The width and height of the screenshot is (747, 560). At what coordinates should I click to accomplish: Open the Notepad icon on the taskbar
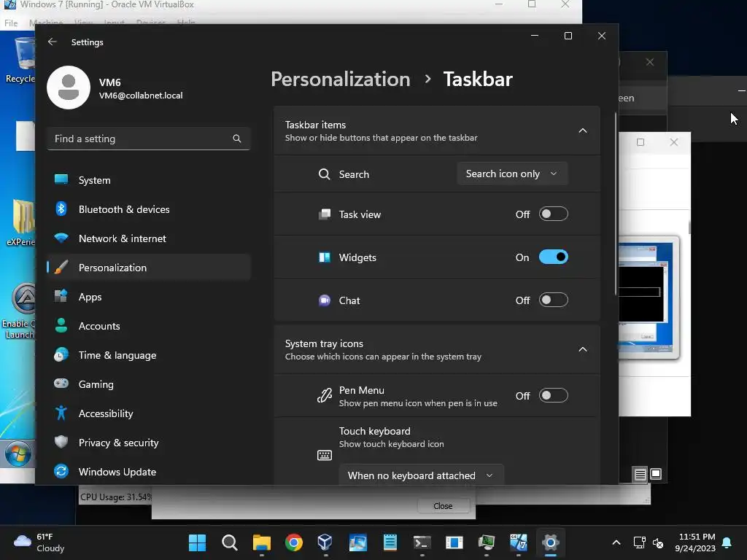click(x=390, y=542)
